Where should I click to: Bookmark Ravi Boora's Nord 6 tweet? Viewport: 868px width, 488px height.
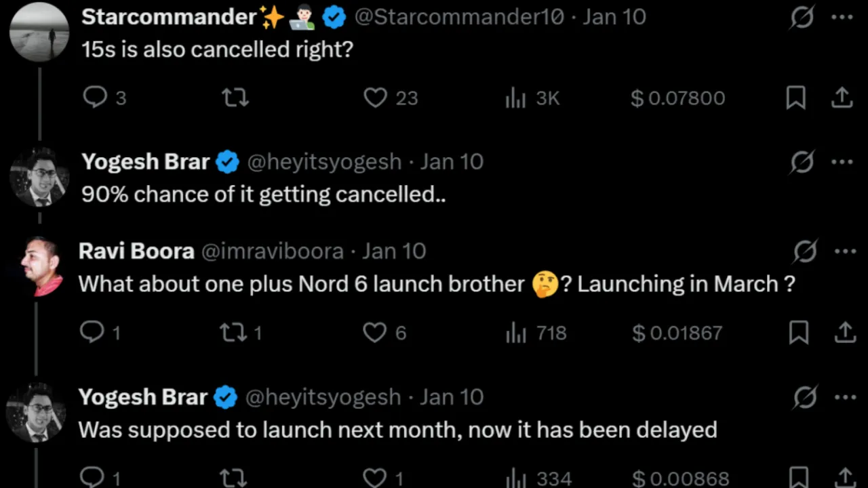pos(799,333)
